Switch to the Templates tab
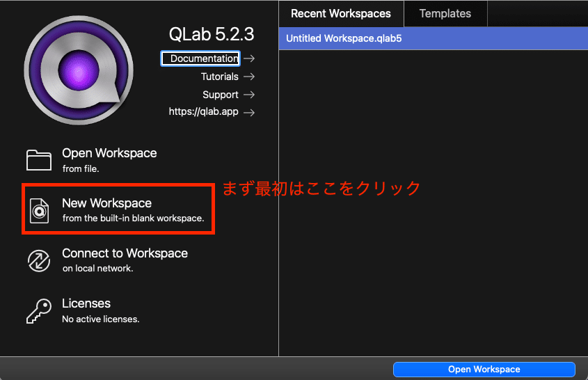The height and width of the screenshot is (380, 588). (445, 13)
